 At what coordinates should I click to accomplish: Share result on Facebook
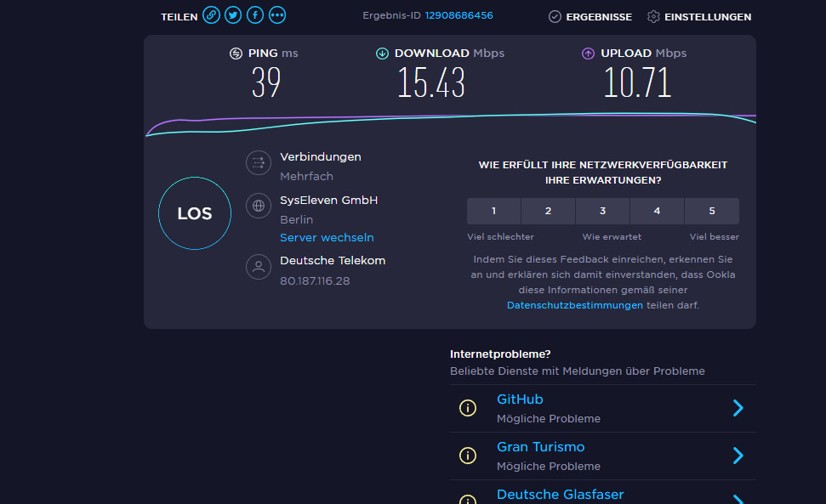tap(255, 16)
